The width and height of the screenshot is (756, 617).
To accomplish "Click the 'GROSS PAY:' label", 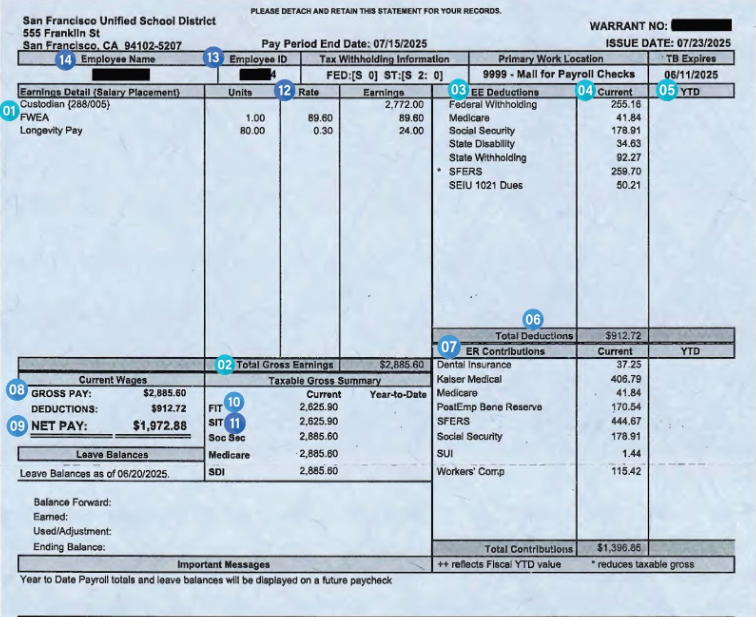I will (x=61, y=394).
